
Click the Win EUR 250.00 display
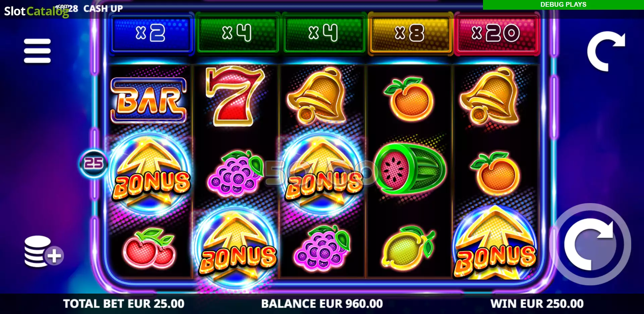point(537,304)
